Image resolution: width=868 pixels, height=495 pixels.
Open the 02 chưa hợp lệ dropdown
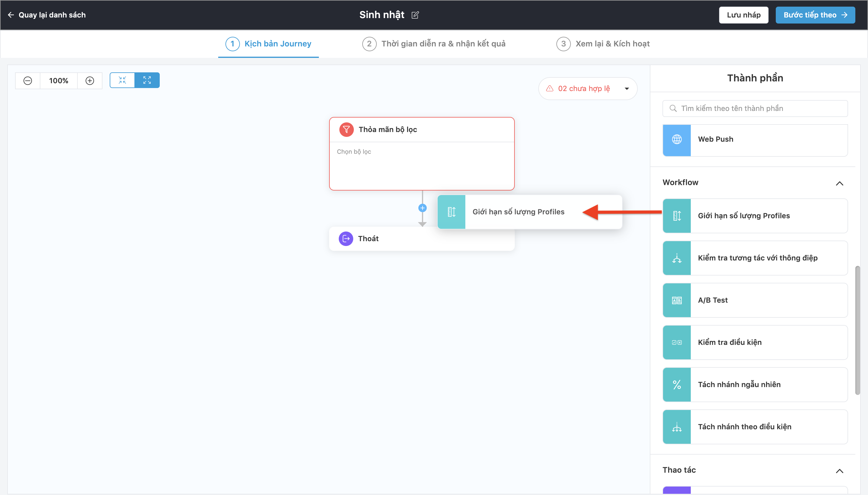588,89
